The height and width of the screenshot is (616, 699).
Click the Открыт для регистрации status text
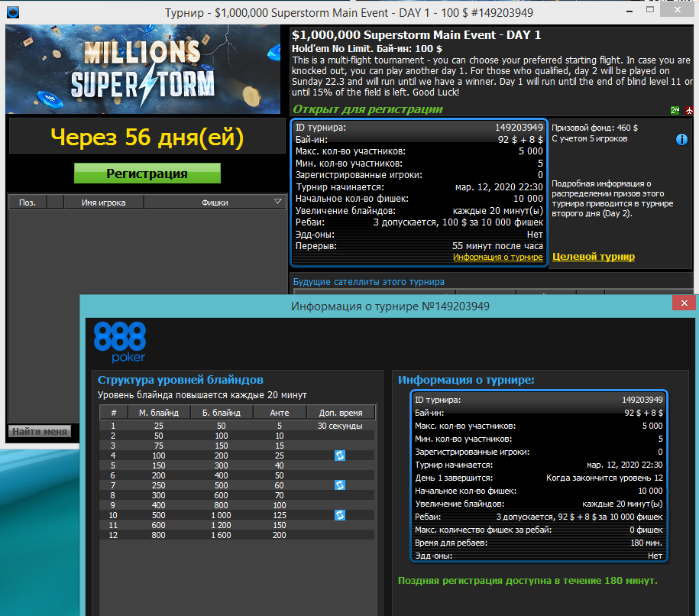tap(367, 109)
